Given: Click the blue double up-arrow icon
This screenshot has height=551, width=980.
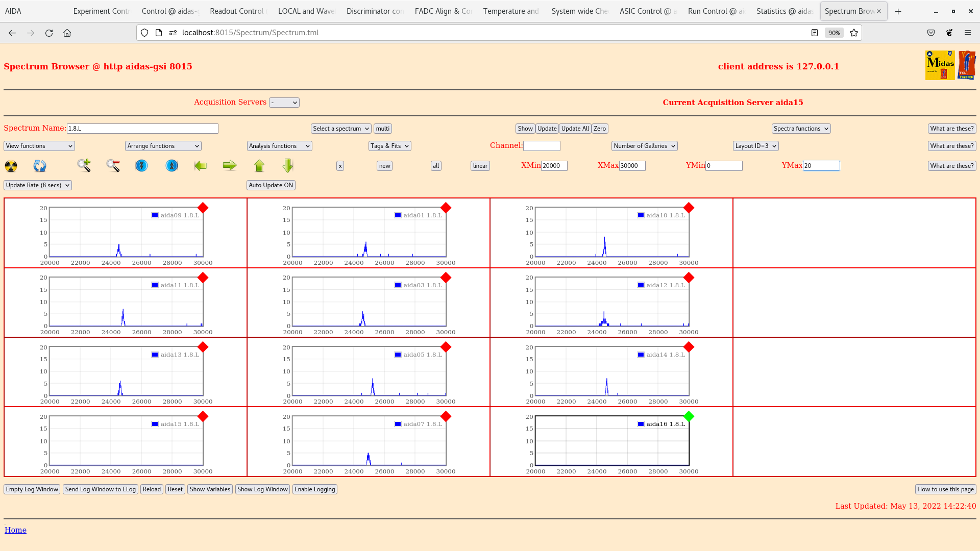Looking at the screenshot, I should coord(171,166).
